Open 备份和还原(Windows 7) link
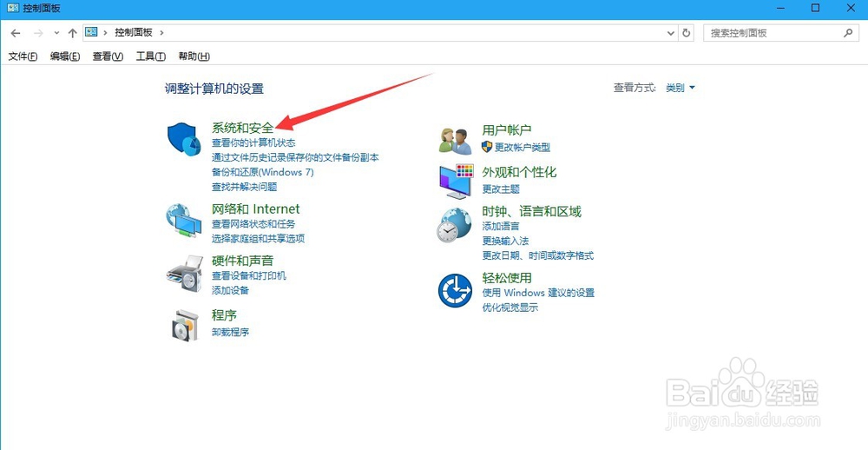This screenshot has width=868, height=450. point(262,172)
